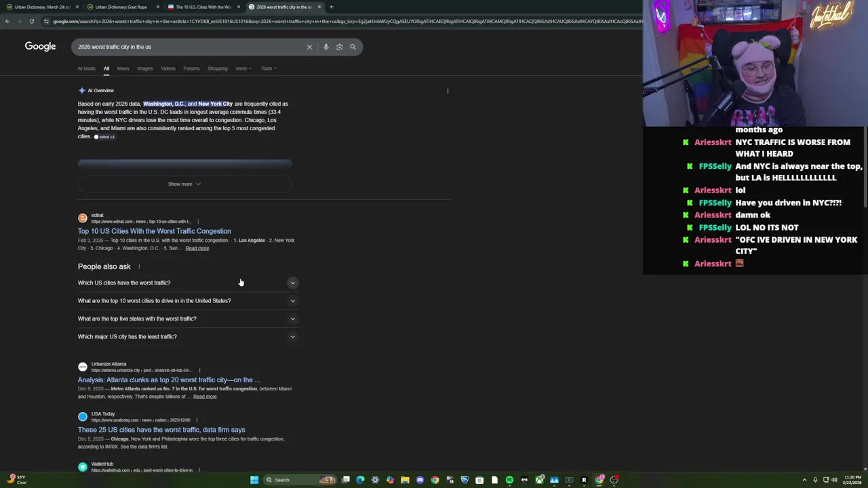Open Google Lens image search

339,47
